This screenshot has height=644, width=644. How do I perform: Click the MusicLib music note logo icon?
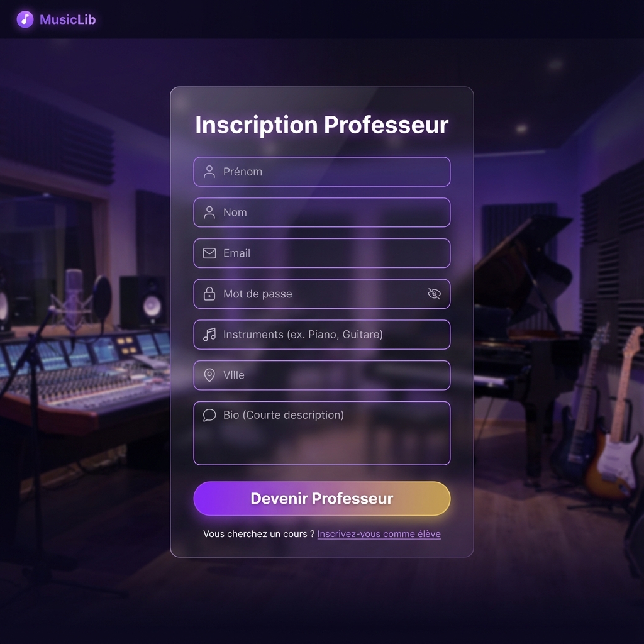25,19
